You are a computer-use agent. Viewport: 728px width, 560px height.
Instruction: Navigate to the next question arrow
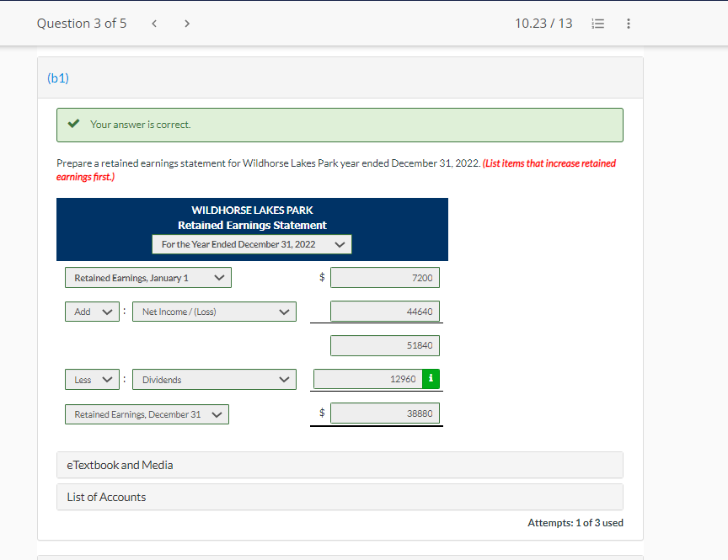point(186,23)
